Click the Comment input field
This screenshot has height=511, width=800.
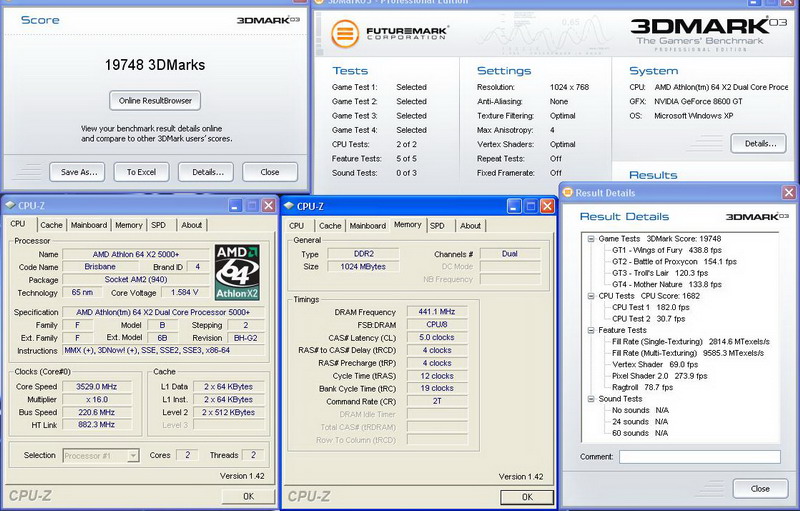click(699, 456)
